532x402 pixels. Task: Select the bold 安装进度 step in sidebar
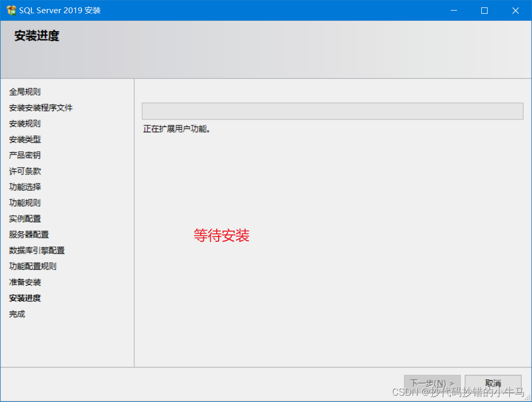tap(25, 298)
